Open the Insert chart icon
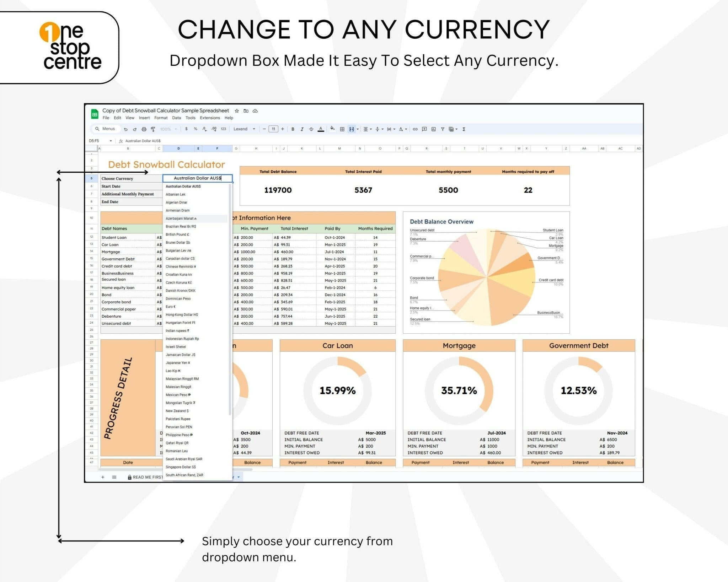Screen dimensions: 728x582 click(x=434, y=129)
